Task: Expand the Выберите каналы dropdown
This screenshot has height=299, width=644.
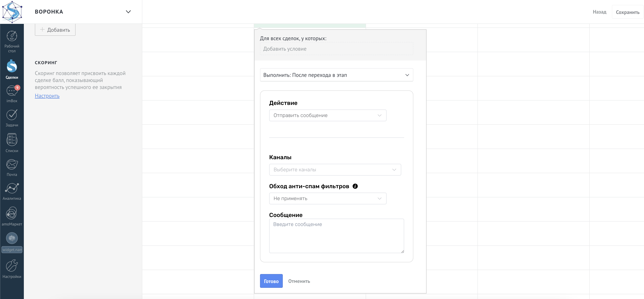Action: 335,170
